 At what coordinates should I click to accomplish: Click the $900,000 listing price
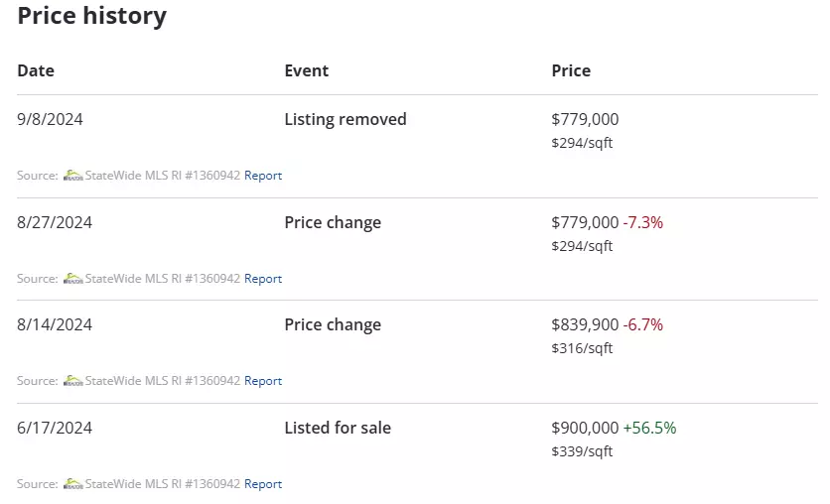tap(585, 428)
